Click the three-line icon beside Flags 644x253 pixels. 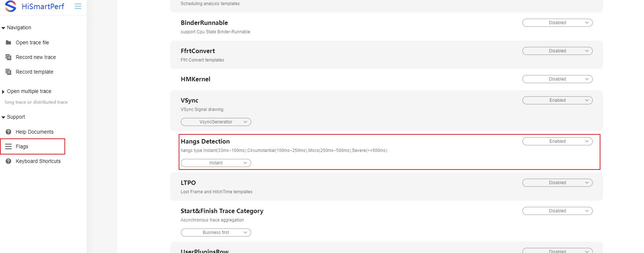click(8, 146)
